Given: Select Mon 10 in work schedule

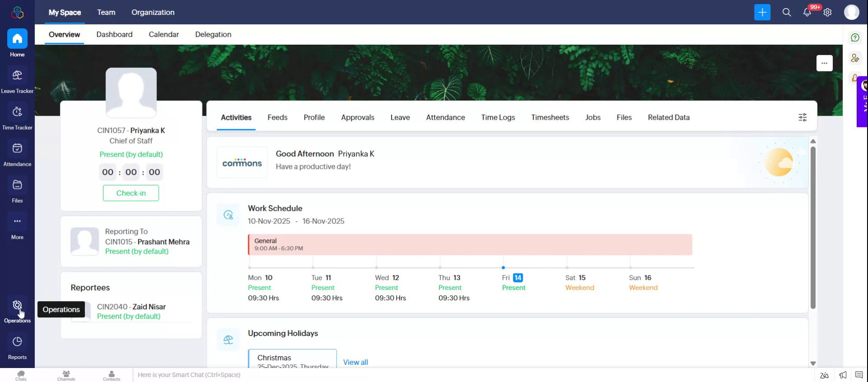Looking at the screenshot, I should coord(260,278).
